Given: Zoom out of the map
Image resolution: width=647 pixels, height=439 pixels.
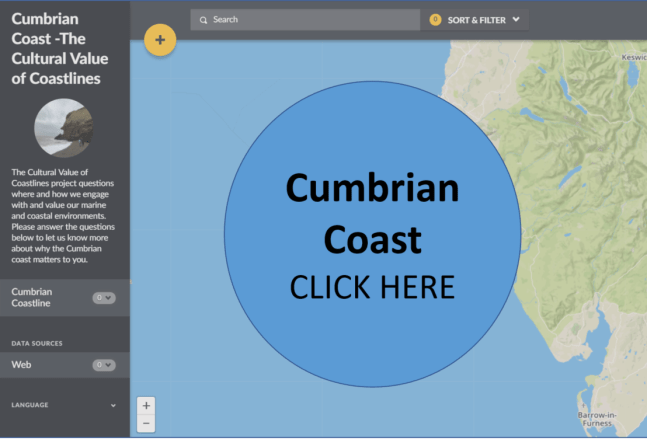Looking at the screenshot, I should click(x=146, y=423).
